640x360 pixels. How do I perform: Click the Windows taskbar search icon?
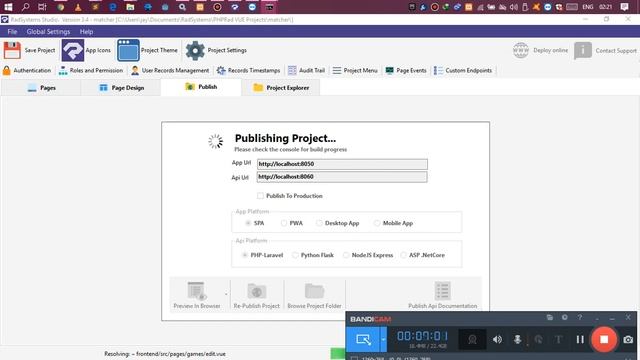(x=25, y=7)
